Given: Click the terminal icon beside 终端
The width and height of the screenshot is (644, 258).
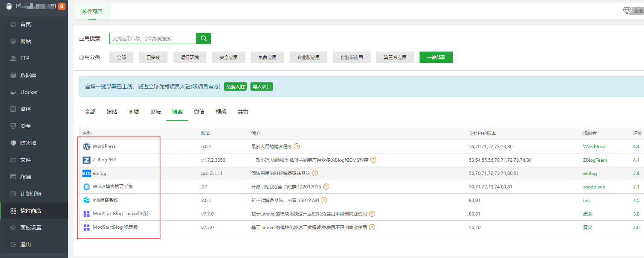Looking at the screenshot, I should tap(13, 177).
